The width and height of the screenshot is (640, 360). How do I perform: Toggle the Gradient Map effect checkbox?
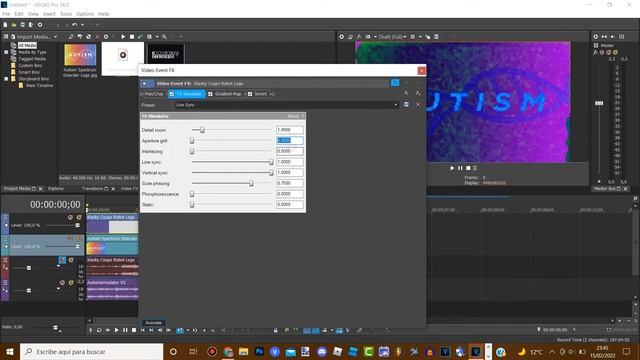click(x=210, y=94)
